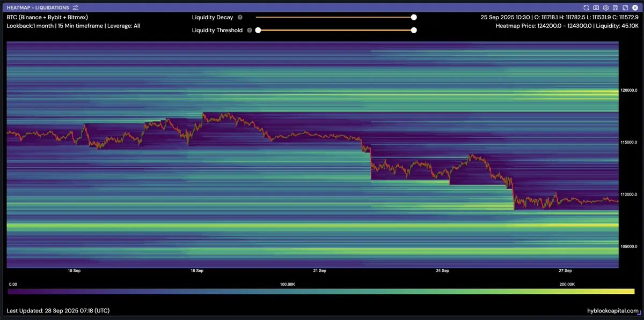Click the HEATMAP - LIQUIDATIONS title
The image size is (644, 320).
(38, 8)
